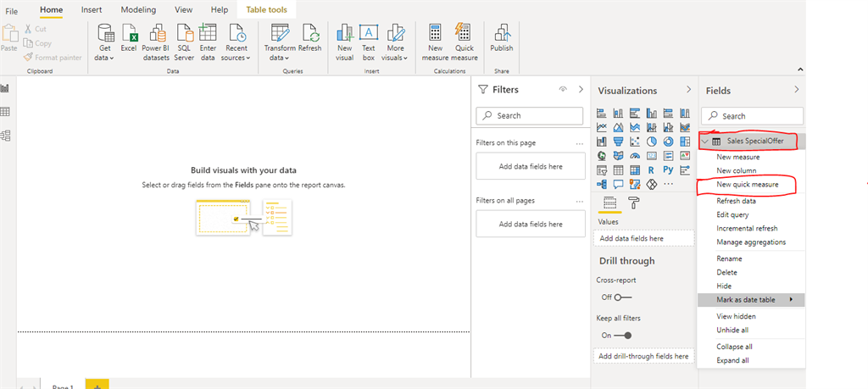The height and width of the screenshot is (389, 868).
Task: Choose New quick measure from context menu
Action: click(748, 185)
